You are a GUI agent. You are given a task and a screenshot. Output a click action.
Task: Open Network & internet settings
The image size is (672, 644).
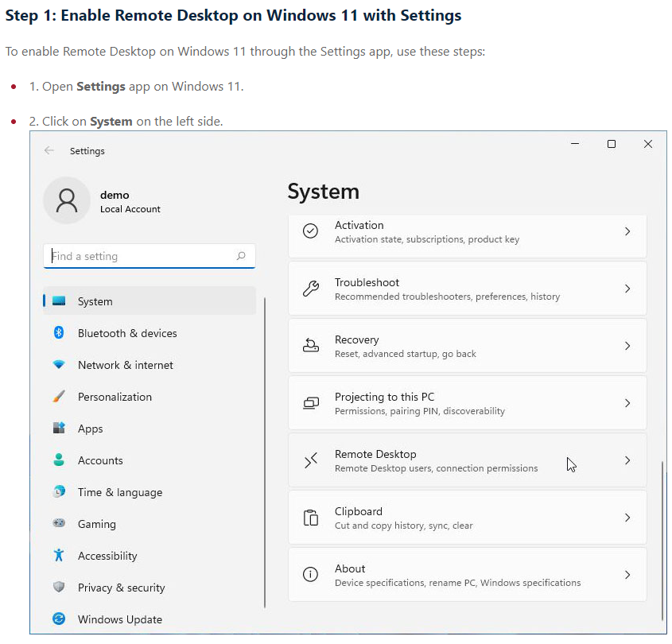click(x=150, y=365)
